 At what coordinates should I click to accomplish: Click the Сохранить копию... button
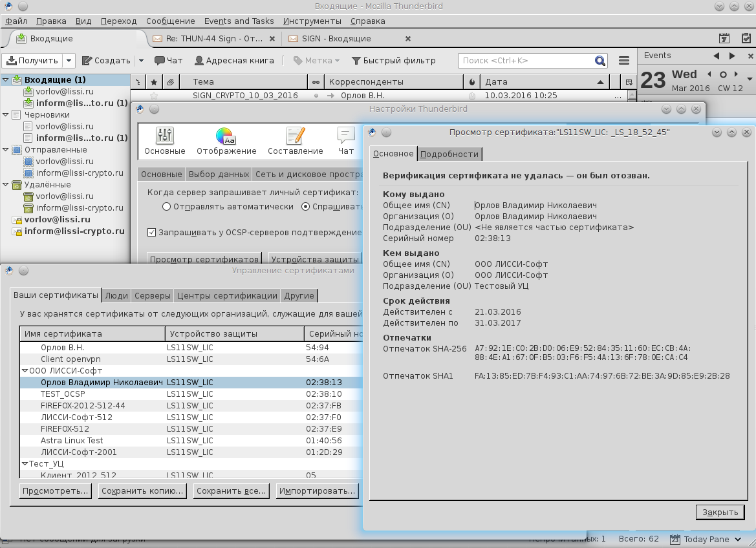[x=142, y=491]
